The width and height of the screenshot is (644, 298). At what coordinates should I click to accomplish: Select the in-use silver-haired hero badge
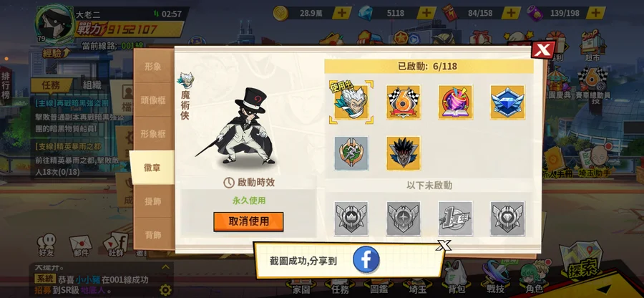pyautogui.click(x=351, y=102)
